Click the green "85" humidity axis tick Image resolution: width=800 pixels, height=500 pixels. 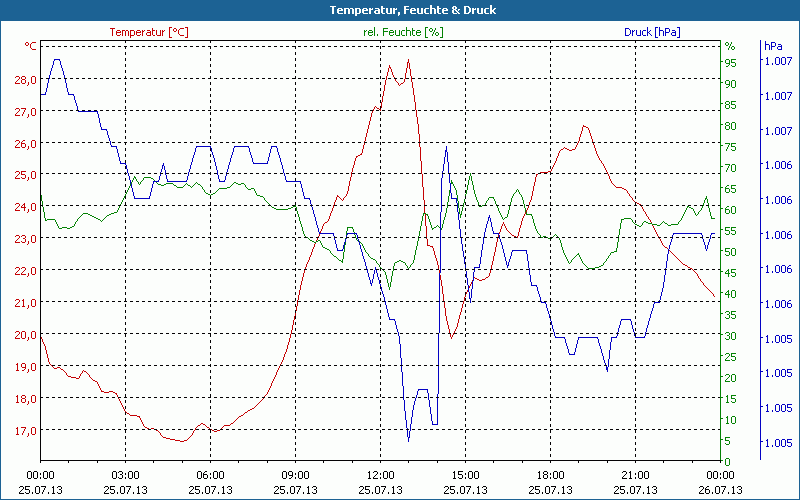(x=731, y=105)
